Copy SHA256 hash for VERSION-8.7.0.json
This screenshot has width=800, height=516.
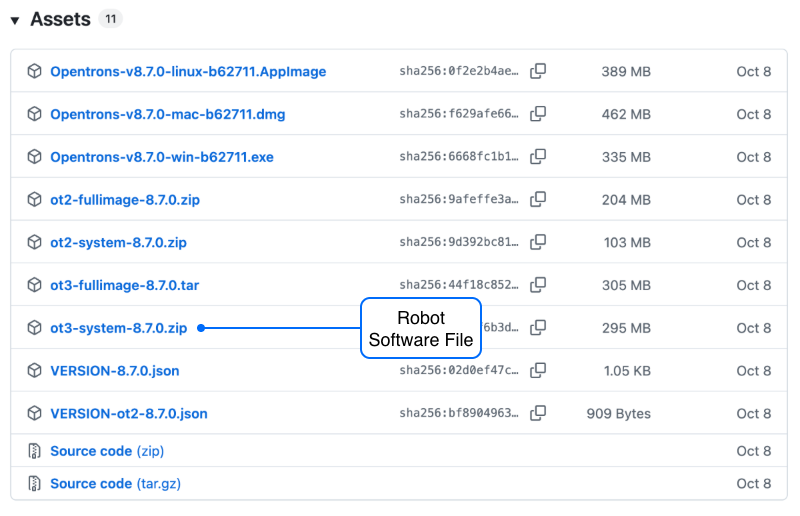(x=538, y=371)
